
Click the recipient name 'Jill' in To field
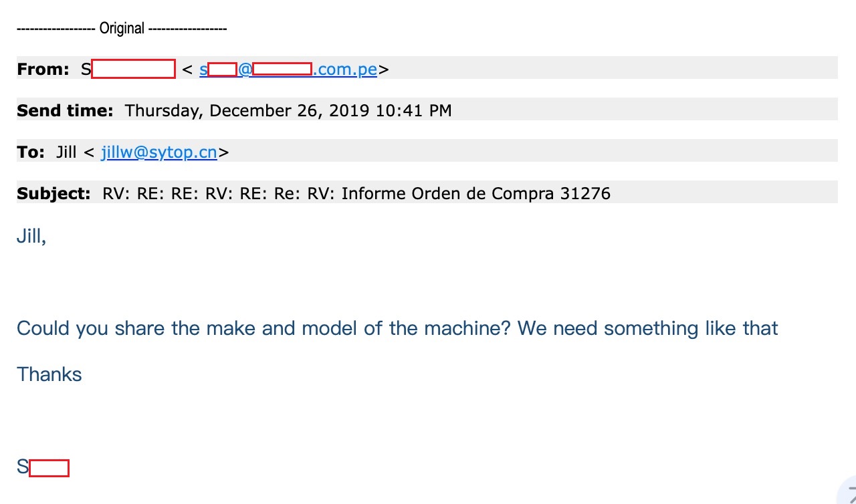click(x=66, y=152)
